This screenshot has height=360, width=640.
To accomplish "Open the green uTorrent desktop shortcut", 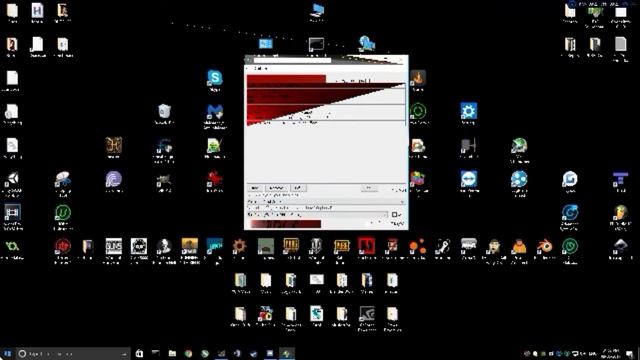I will 63,213.
